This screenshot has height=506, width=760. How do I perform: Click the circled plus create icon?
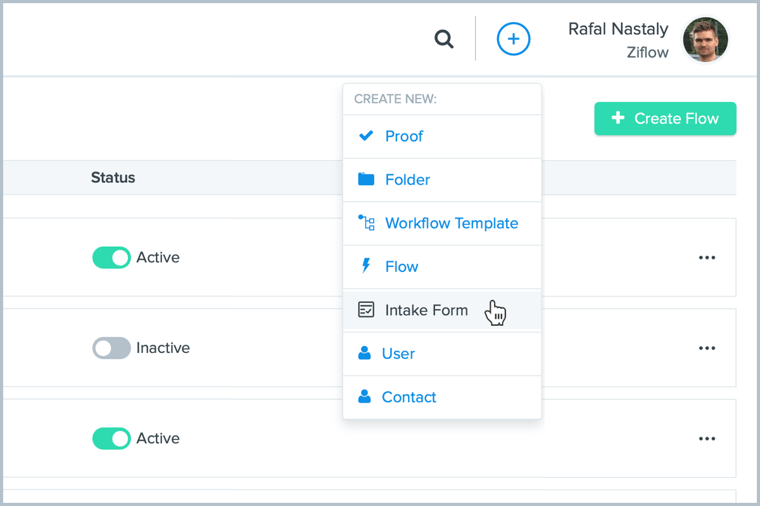coord(513,40)
